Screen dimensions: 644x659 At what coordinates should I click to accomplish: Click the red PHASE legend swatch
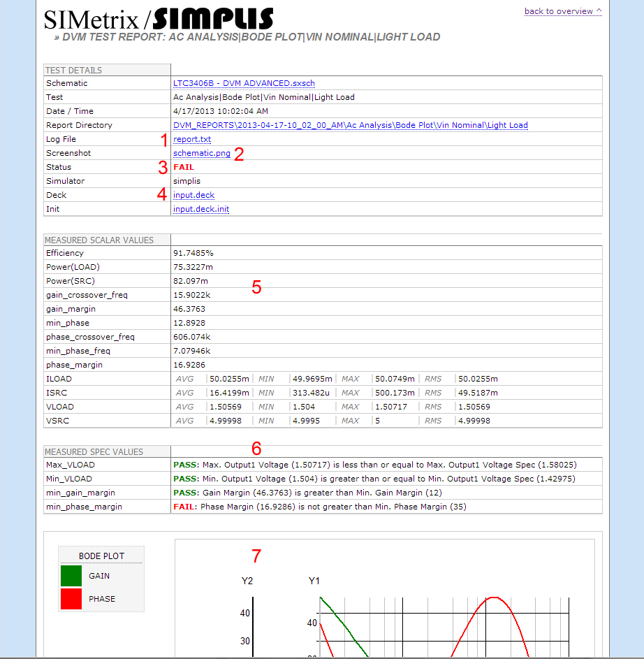coord(71,598)
